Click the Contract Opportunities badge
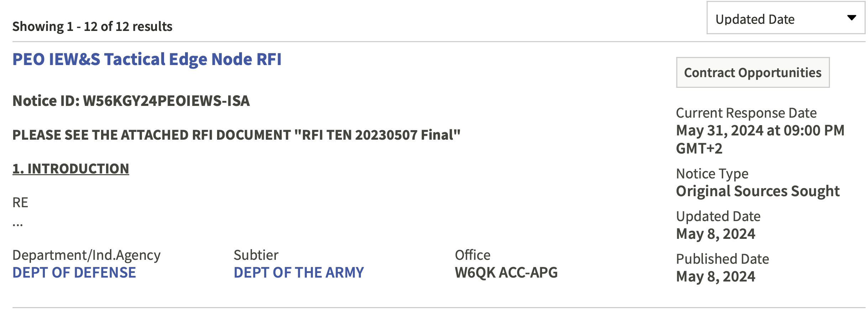The image size is (868, 311). pos(752,73)
